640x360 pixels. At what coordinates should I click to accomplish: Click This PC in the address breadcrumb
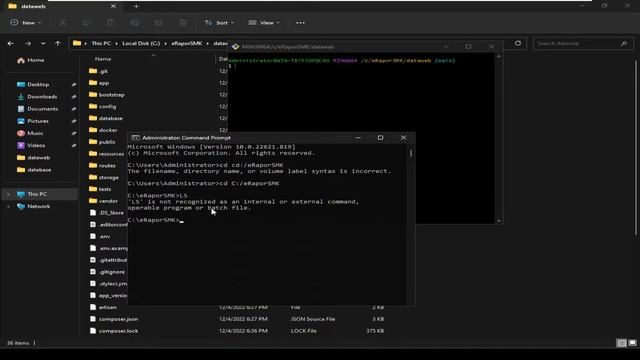(101, 43)
